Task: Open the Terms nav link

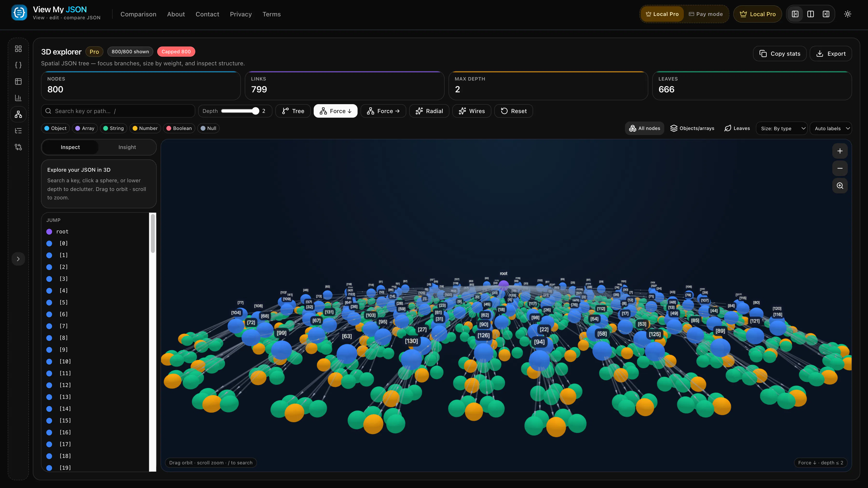Action: coord(271,14)
